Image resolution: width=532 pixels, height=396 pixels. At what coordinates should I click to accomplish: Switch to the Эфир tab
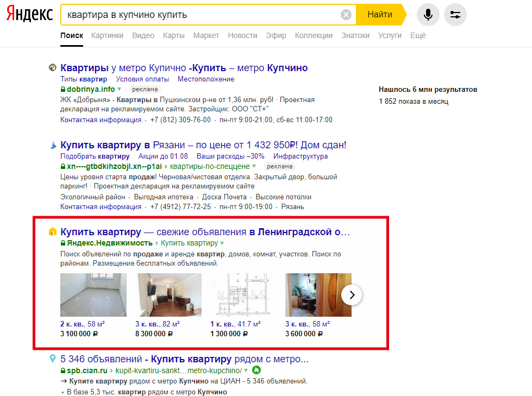tap(276, 35)
